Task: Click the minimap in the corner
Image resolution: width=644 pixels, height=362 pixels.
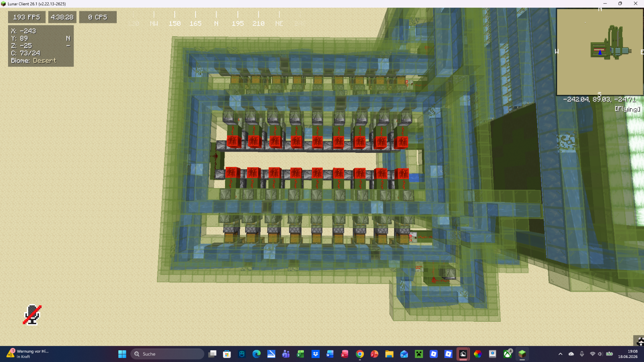Action: click(x=600, y=52)
